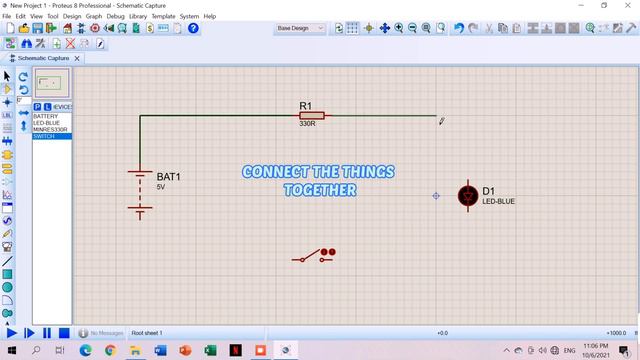Select BATTERY in the device list
The width and height of the screenshot is (640, 360).
point(52,116)
